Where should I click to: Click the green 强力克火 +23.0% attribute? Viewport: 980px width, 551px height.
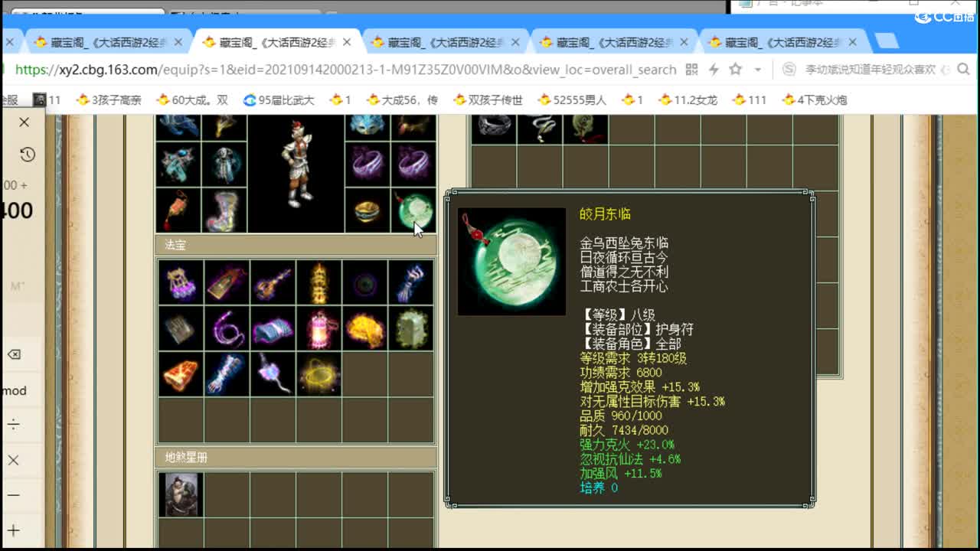click(626, 445)
